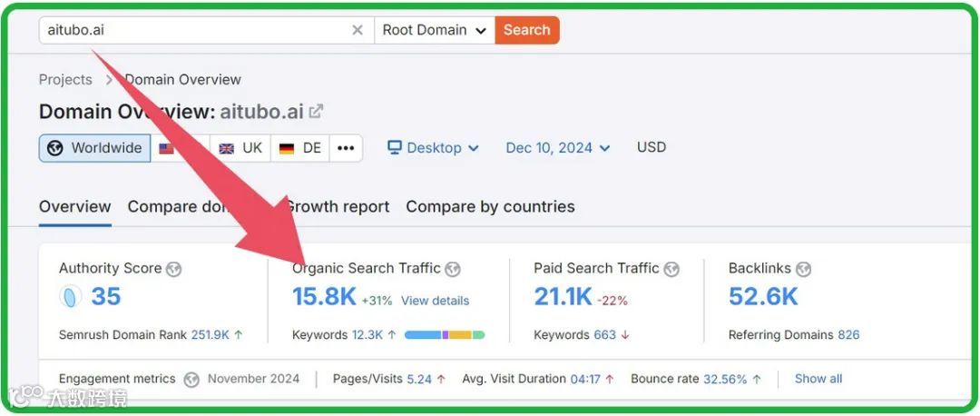Select the DE database button
980x416 pixels.
click(300, 148)
